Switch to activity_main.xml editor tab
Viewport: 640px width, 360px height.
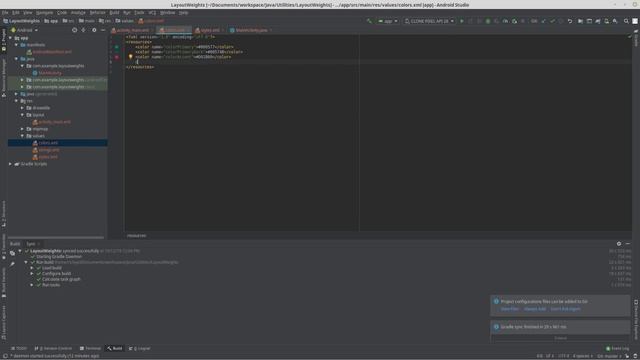click(x=132, y=30)
